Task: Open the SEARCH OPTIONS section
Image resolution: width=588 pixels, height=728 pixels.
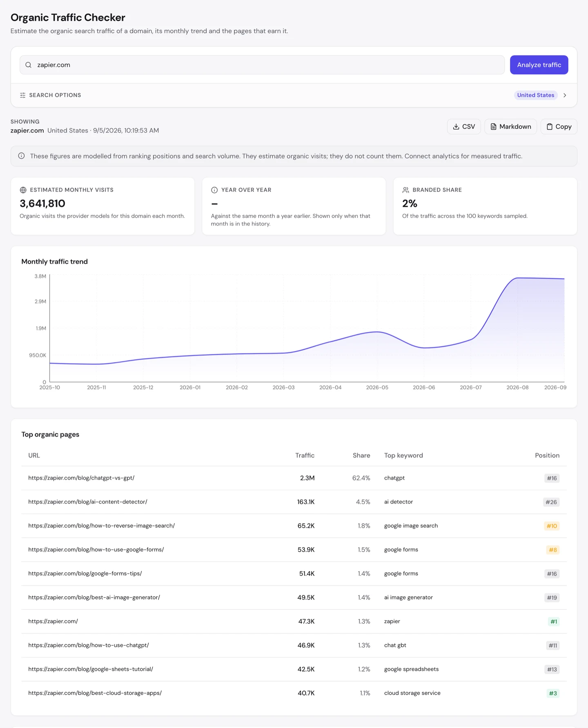Action: [x=294, y=95]
